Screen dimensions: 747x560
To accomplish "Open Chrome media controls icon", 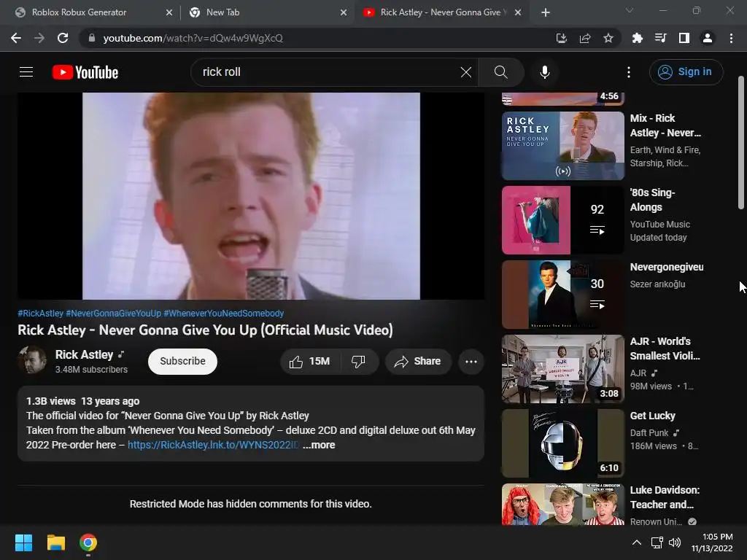I will click(660, 38).
